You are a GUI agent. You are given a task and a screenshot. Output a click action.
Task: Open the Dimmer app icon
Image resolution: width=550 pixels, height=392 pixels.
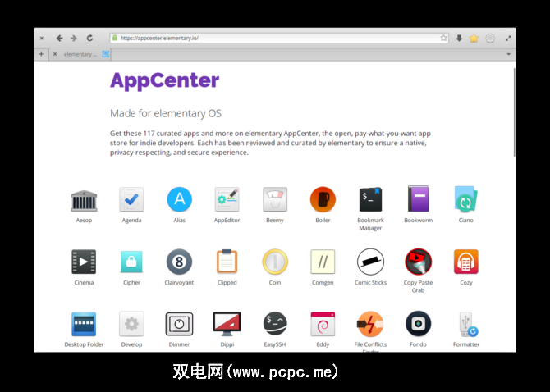pyautogui.click(x=179, y=324)
